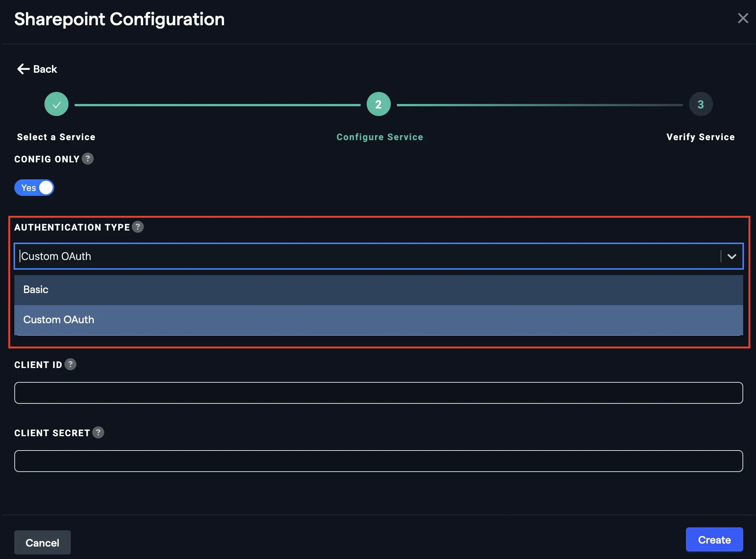Image resolution: width=756 pixels, height=559 pixels.
Task: Click the Client ID help icon
Action: pyautogui.click(x=70, y=364)
